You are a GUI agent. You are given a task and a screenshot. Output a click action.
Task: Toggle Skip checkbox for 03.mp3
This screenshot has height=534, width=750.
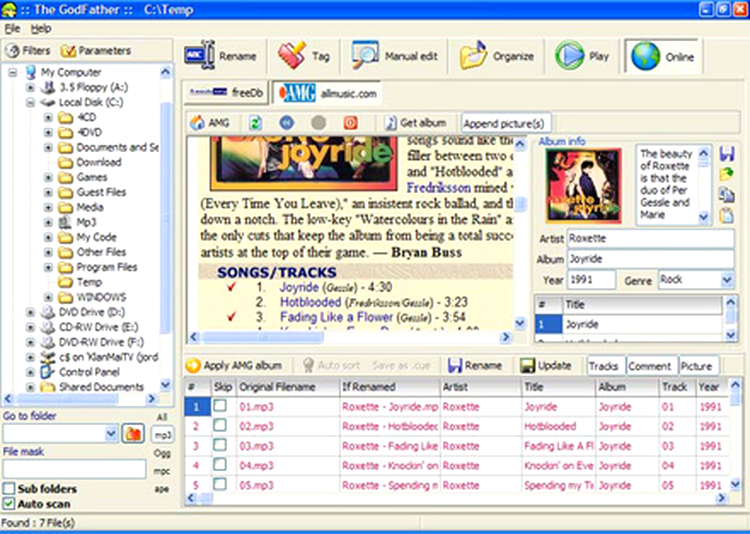click(x=220, y=445)
